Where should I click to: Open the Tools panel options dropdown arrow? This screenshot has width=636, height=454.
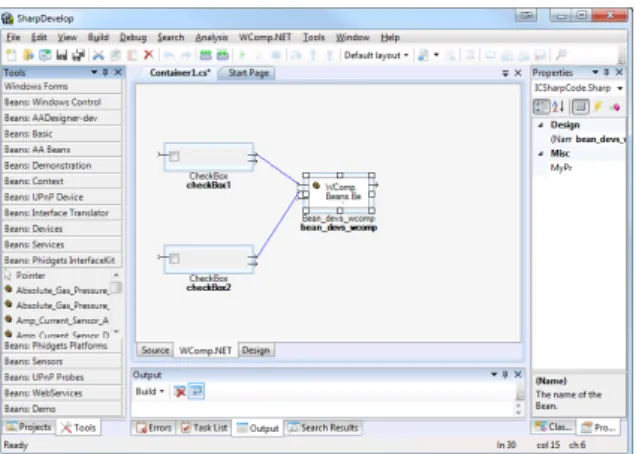(x=95, y=72)
